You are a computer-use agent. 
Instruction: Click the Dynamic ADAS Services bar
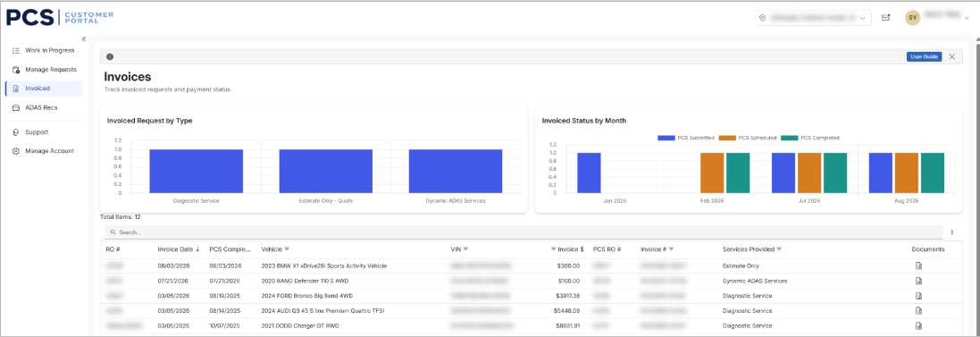click(455, 172)
